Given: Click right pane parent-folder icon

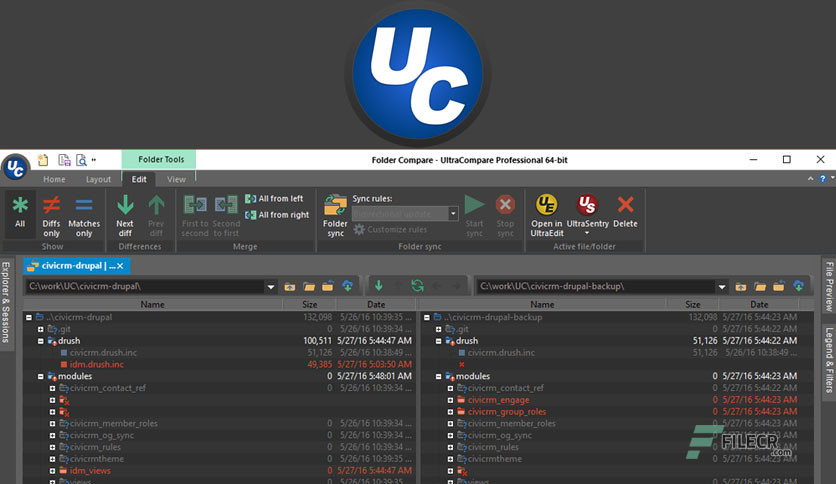Looking at the screenshot, I should pyautogui.click(x=741, y=287).
